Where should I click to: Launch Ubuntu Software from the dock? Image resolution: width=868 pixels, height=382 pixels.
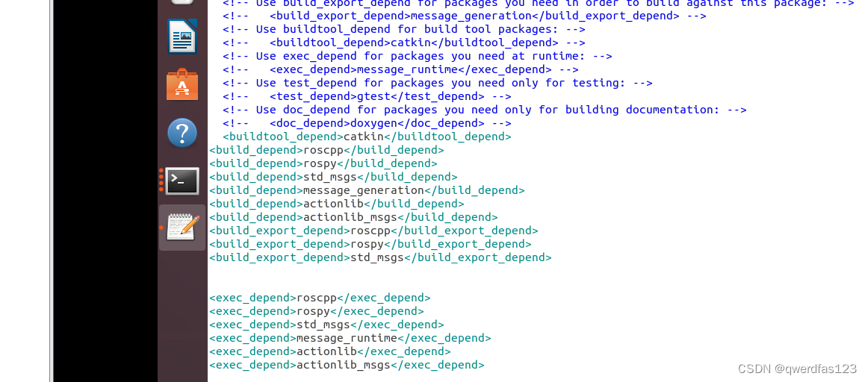tap(182, 84)
